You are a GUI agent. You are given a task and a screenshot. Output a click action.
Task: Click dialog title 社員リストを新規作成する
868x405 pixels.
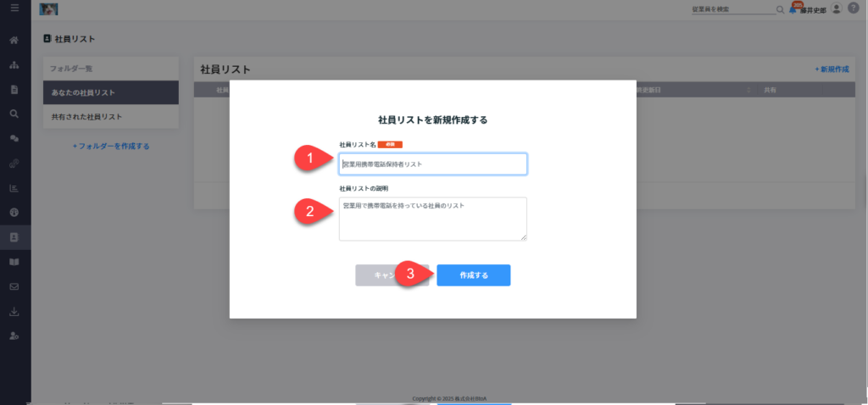(432, 120)
